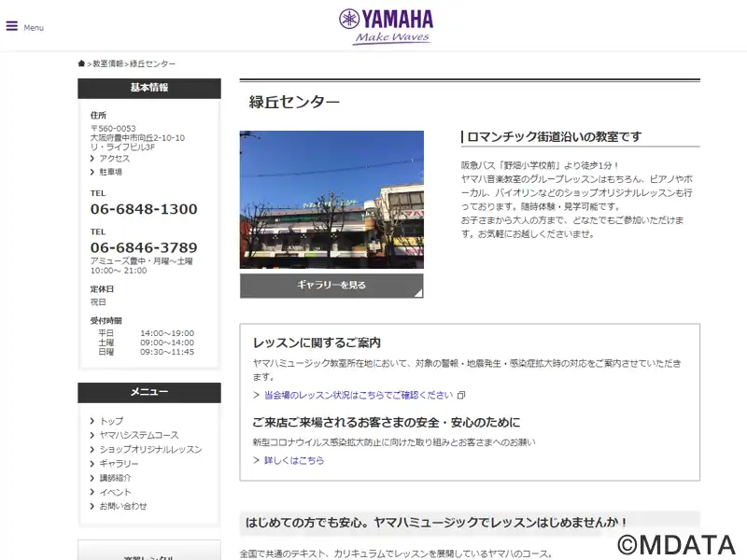
Task: Select ヤマハシステムコース in side menu
Action: (x=139, y=435)
